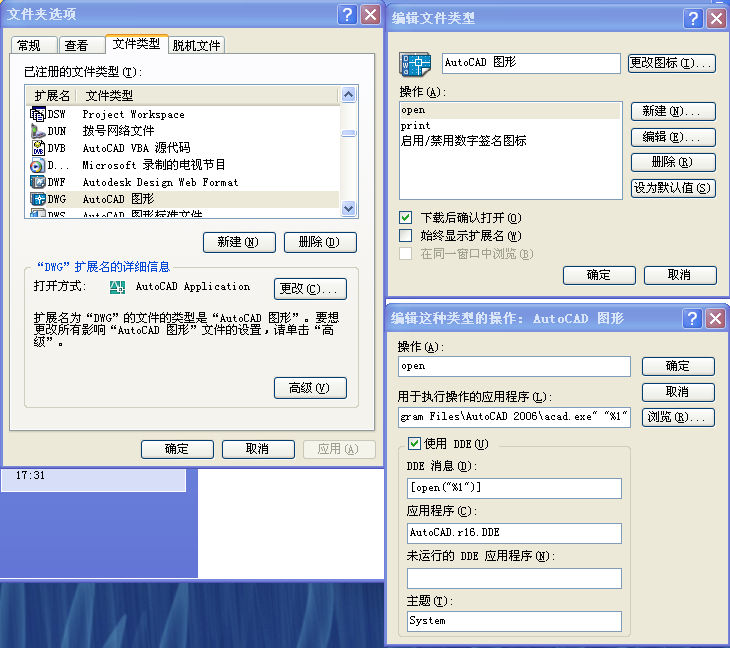Toggle the 使用 DDE checkbox
The width and height of the screenshot is (730, 648).
(414, 443)
